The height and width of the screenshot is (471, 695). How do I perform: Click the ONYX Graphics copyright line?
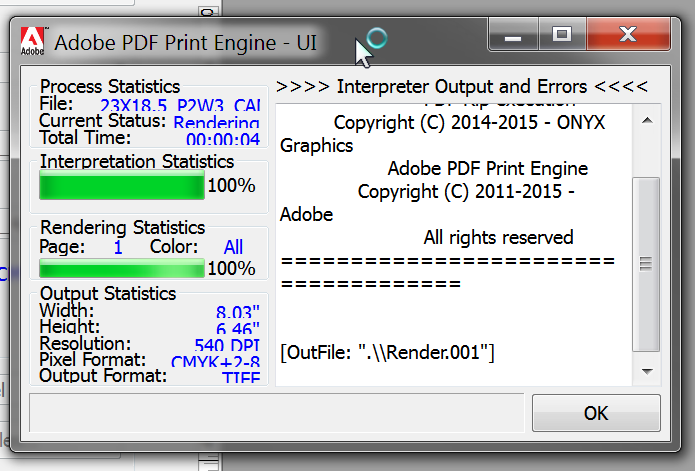442,134
